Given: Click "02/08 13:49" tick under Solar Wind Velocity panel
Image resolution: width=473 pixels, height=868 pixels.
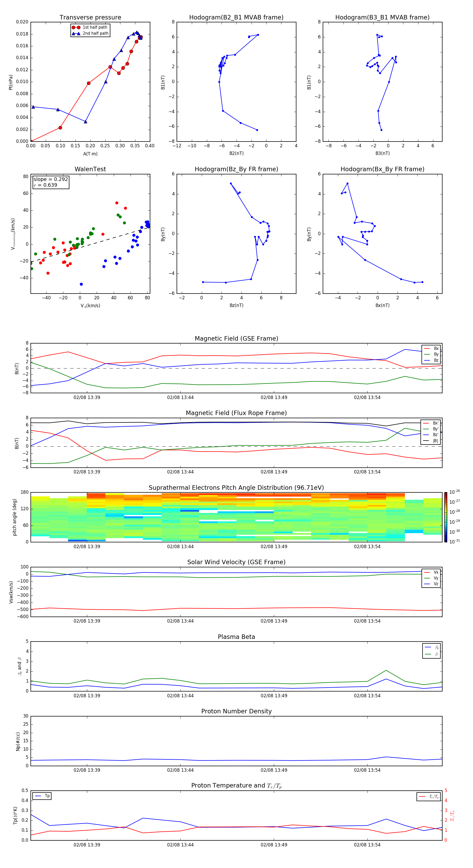Looking at the screenshot, I should [x=274, y=621].
